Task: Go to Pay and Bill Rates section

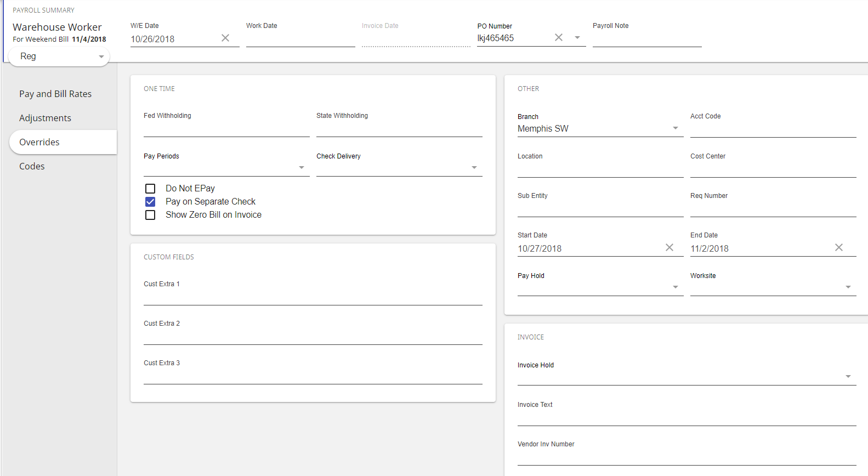Action: pos(55,94)
